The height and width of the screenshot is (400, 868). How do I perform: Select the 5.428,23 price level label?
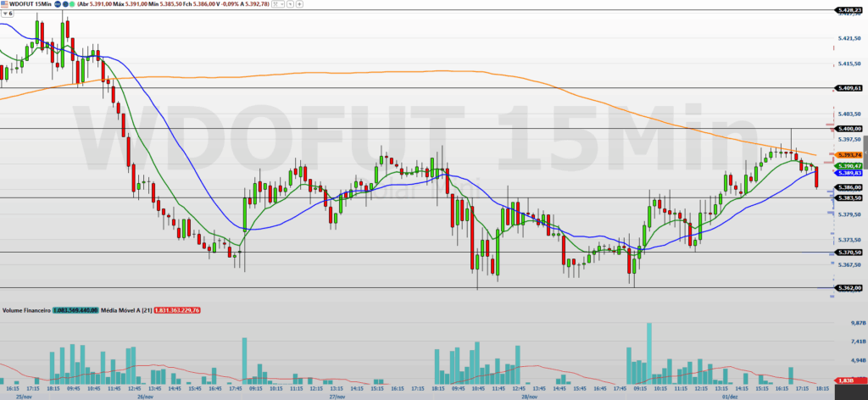(x=848, y=9)
